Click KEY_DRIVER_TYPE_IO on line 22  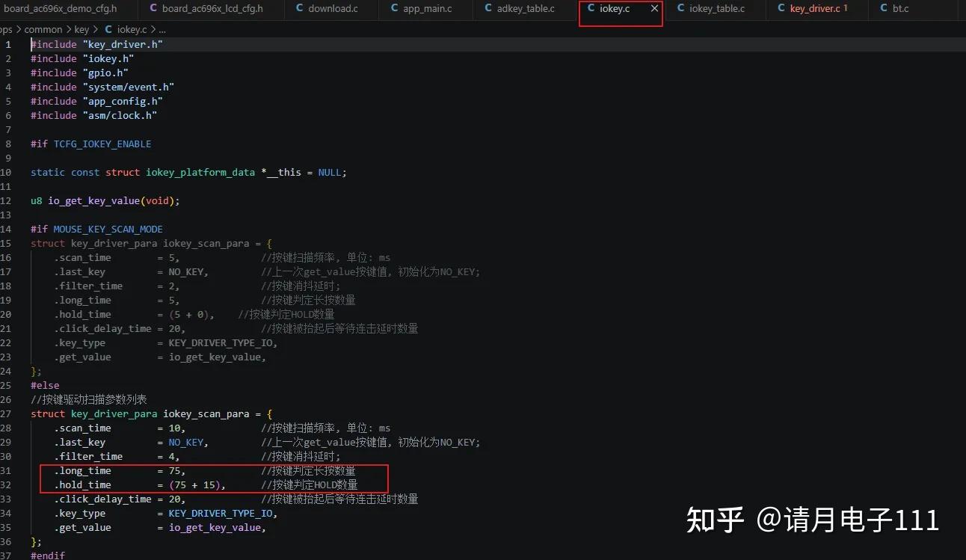click(221, 342)
